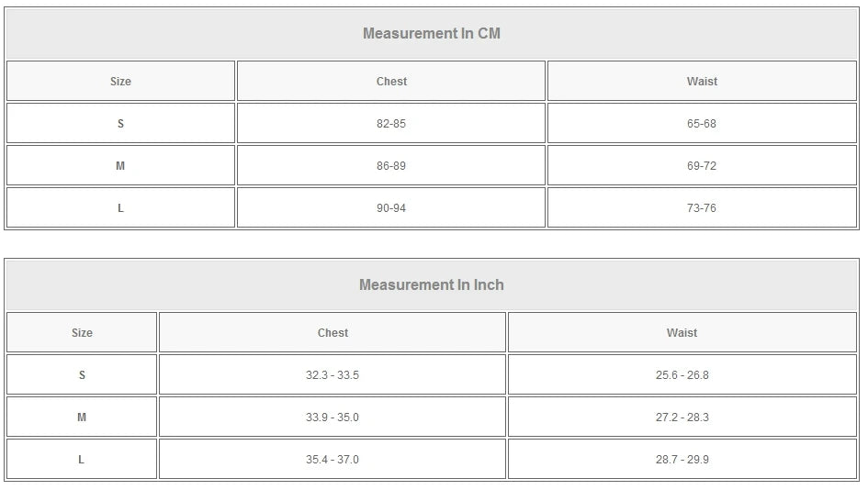This screenshot has height=490, width=868.
Task: Click the 90-94 chest cell
Action: (x=391, y=208)
